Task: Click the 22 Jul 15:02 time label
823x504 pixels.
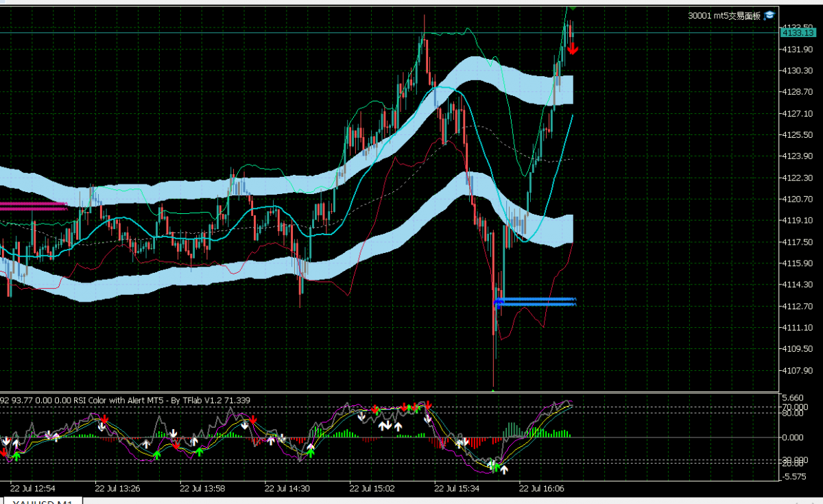Action: pyautogui.click(x=371, y=489)
